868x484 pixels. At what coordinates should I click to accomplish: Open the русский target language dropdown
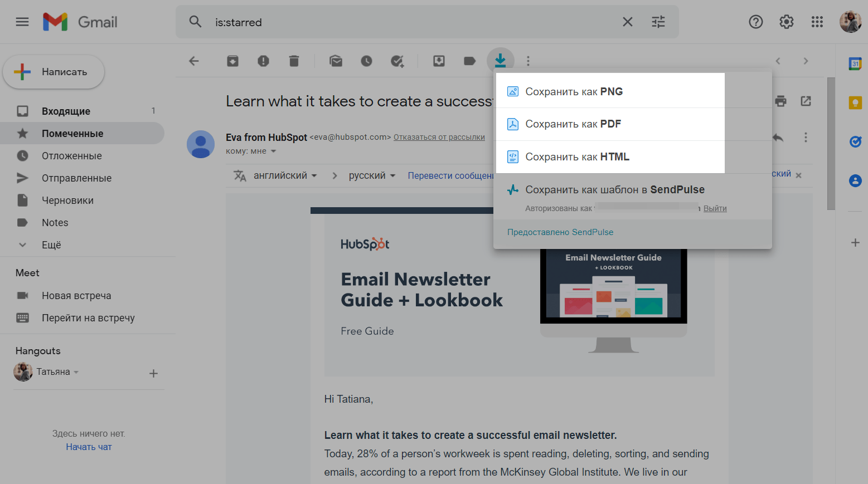372,175
